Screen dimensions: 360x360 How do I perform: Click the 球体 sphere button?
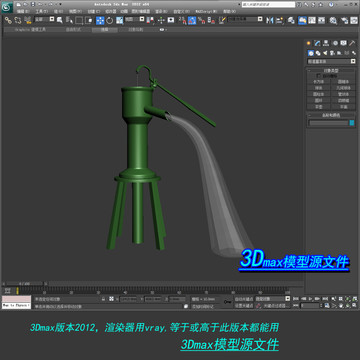(x=319, y=88)
